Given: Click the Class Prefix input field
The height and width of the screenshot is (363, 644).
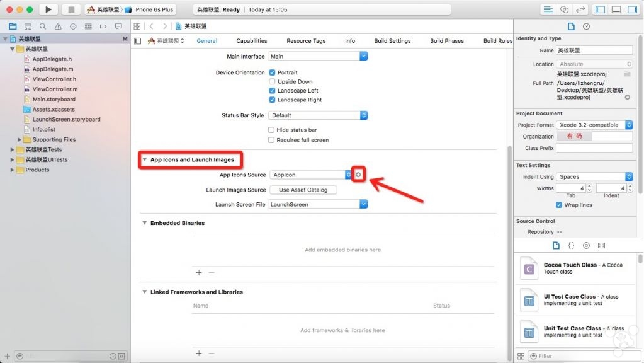Looking at the screenshot, I should click(594, 148).
